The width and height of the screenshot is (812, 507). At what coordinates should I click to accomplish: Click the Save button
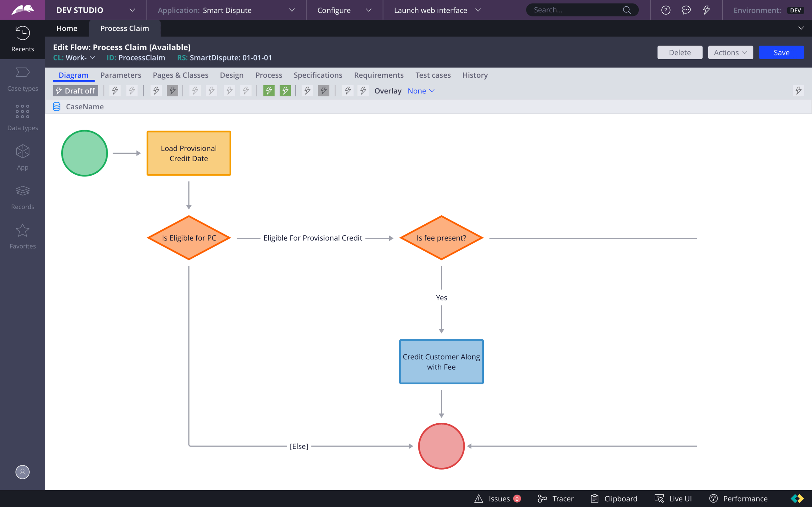click(x=781, y=52)
